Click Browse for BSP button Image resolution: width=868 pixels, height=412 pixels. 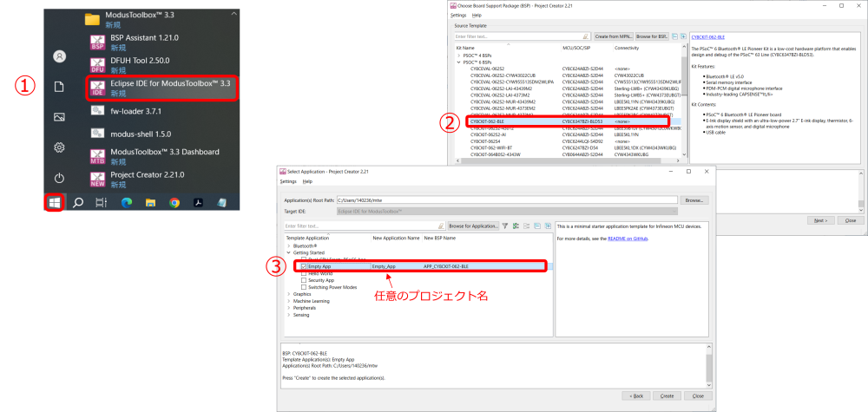(652, 36)
